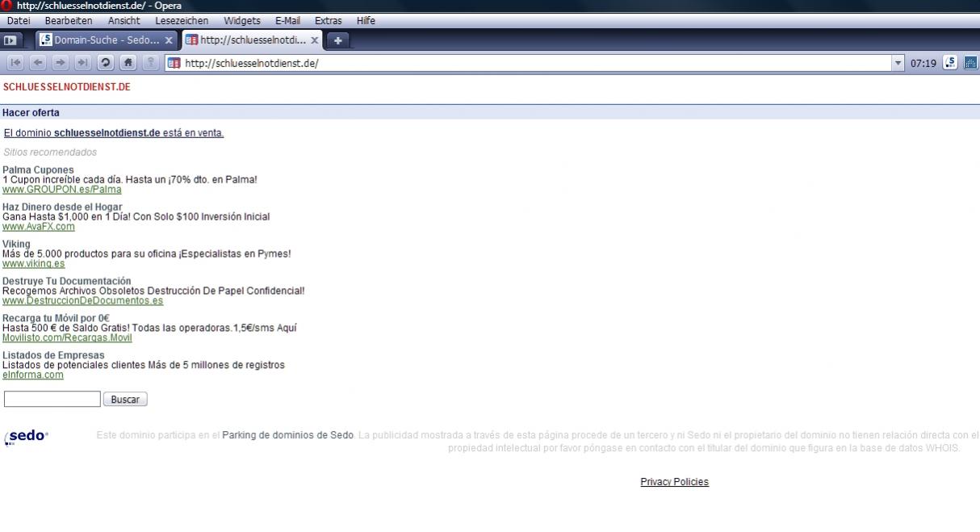Select the schluesselnotdienst.de tab
Image resolution: width=980 pixels, height=532 pixels.
252,40
